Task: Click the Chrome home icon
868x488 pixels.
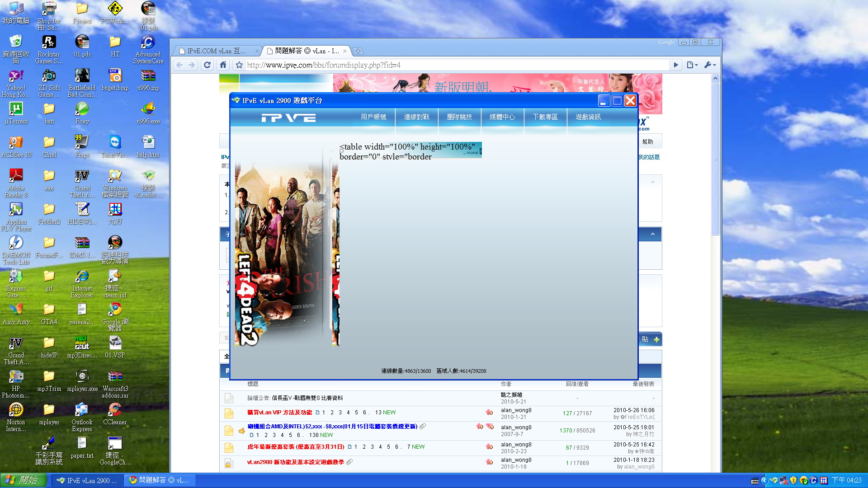Action: pos(223,65)
